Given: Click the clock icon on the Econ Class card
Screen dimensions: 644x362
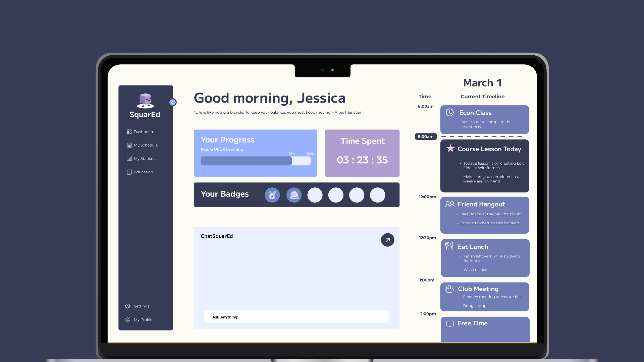Looking at the screenshot, I should pos(449,113).
